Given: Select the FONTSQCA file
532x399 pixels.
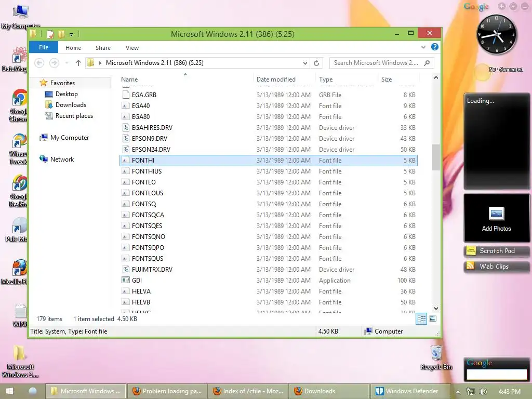Looking at the screenshot, I should click(269, 215).
